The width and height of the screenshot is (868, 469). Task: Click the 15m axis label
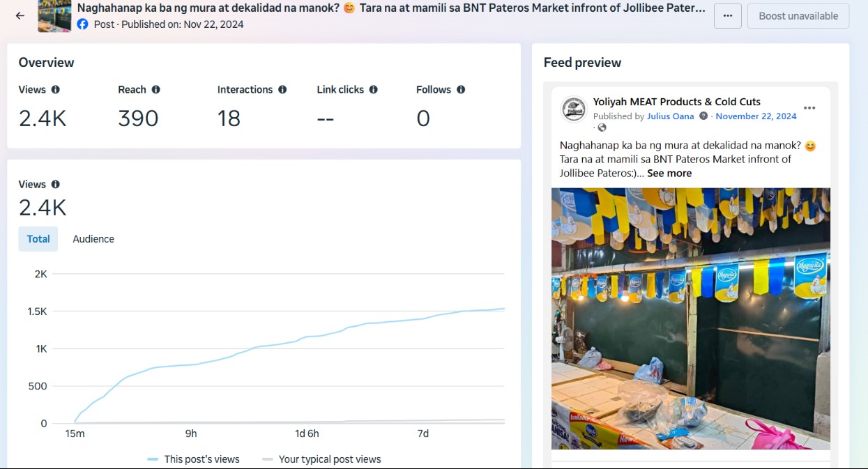(75, 433)
